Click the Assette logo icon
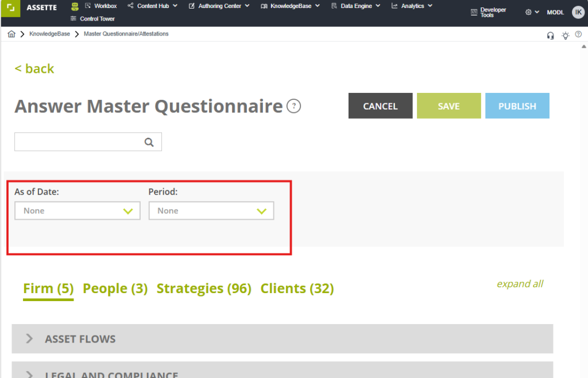This screenshot has height=378, width=588. pyautogui.click(x=10, y=7)
